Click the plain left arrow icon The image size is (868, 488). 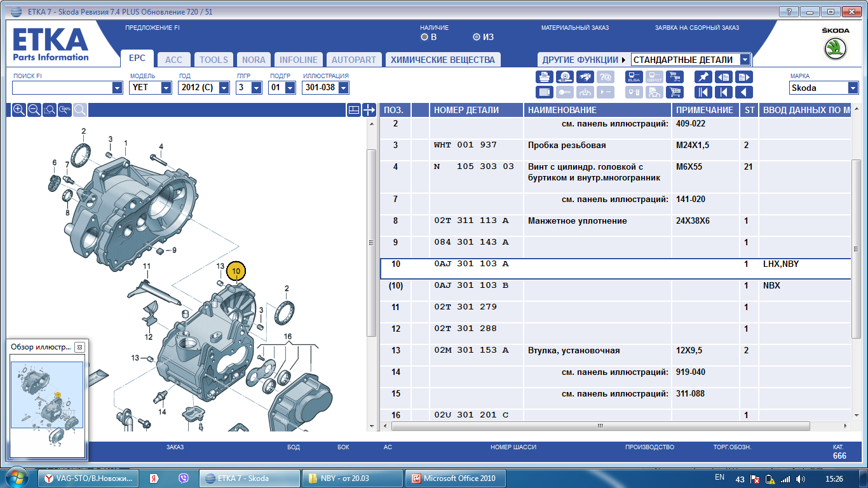pos(744,93)
